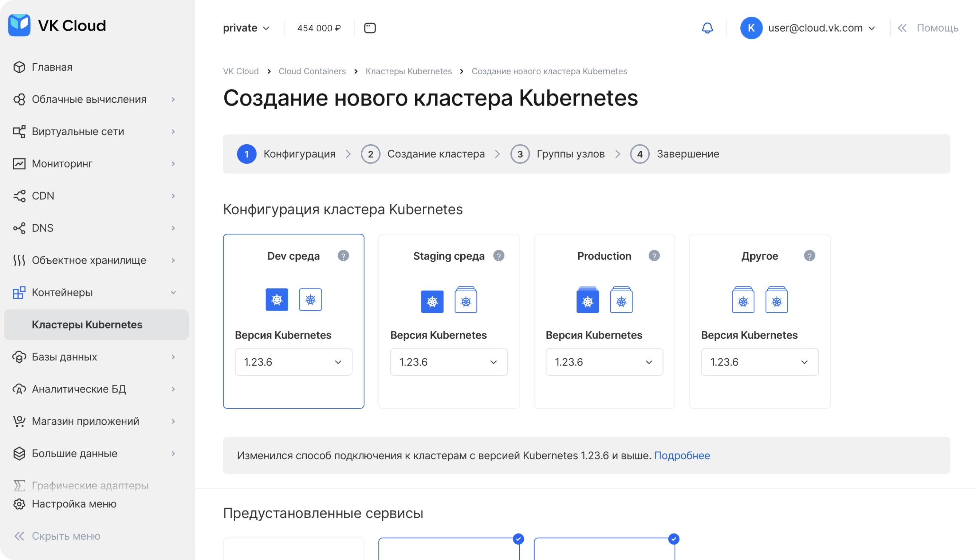Open Kubernetes version dropdown in Другое

(760, 362)
